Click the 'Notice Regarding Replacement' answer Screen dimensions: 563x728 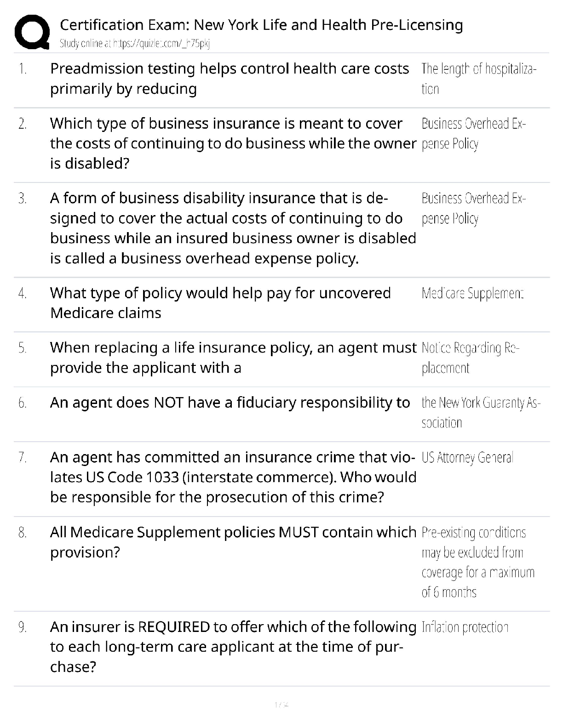coord(470,358)
